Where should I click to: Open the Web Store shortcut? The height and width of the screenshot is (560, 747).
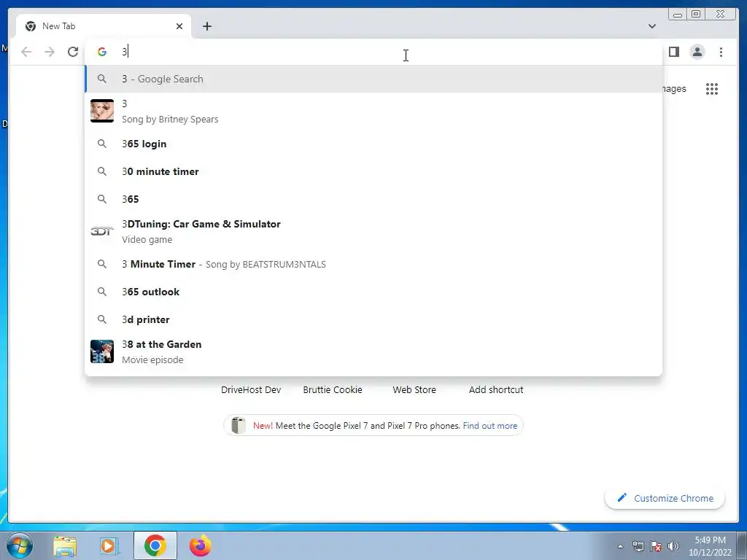click(414, 390)
